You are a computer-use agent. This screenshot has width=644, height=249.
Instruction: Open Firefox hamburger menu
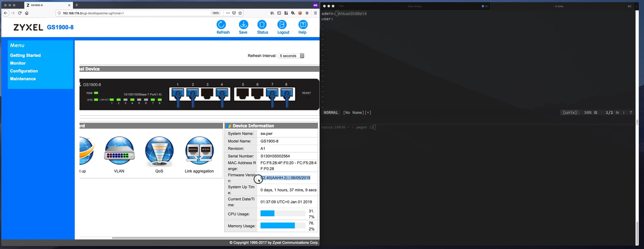[x=316, y=13]
